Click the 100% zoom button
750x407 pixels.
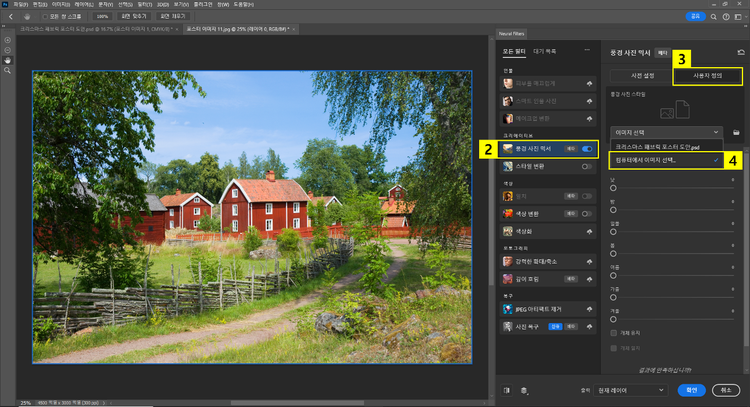[102, 17]
